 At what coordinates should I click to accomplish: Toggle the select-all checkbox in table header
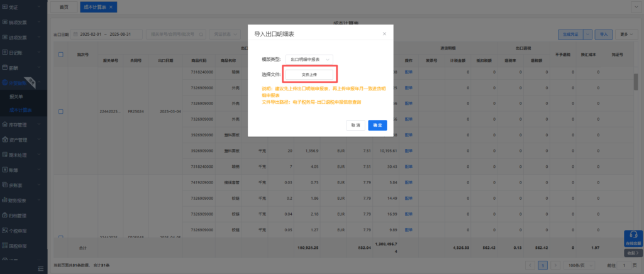pyautogui.click(x=60, y=55)
